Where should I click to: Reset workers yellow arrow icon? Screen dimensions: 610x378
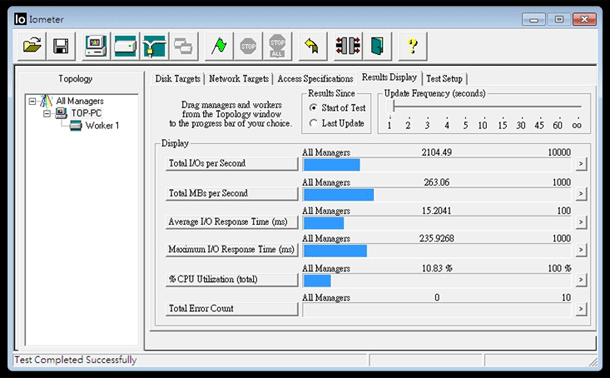pos(312,46)
